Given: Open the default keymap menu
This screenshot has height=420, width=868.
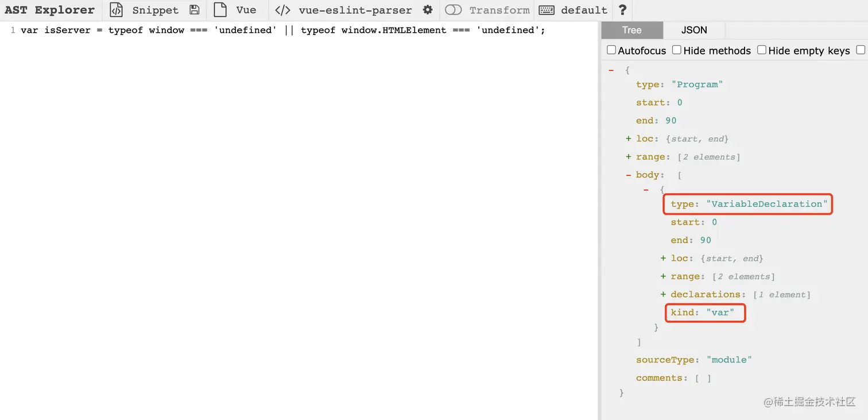Looking at the screenshot, I should tap(584, 10).
